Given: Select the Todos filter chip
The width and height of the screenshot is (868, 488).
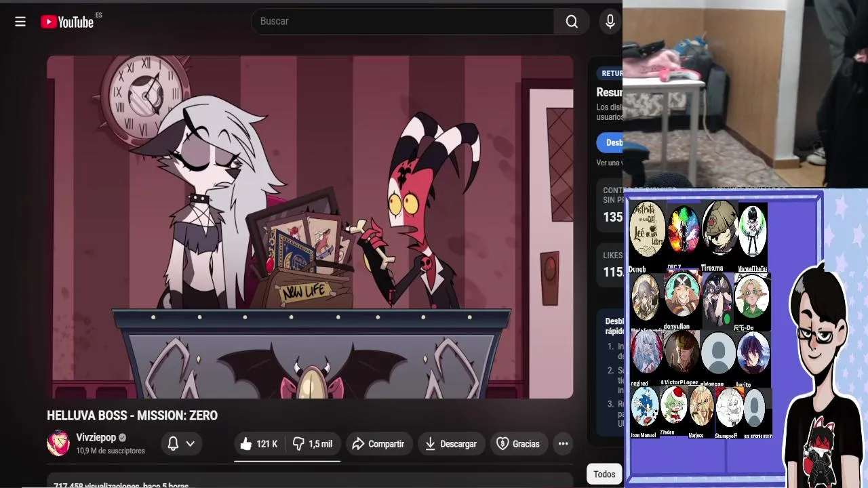Looking at the screenshot, I should [x=604, y=474].
